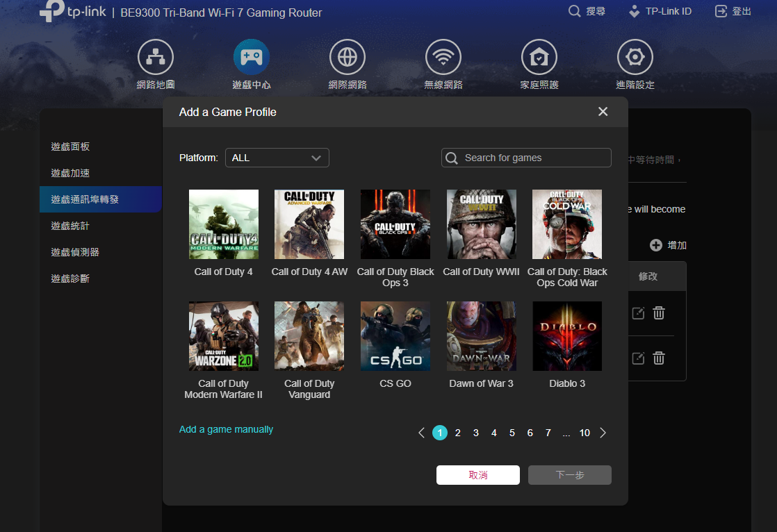This screenshot has height=532, width=777.
Task: Click the Call of Duty Vanguard title text
Action: click(x=309, y=389)
